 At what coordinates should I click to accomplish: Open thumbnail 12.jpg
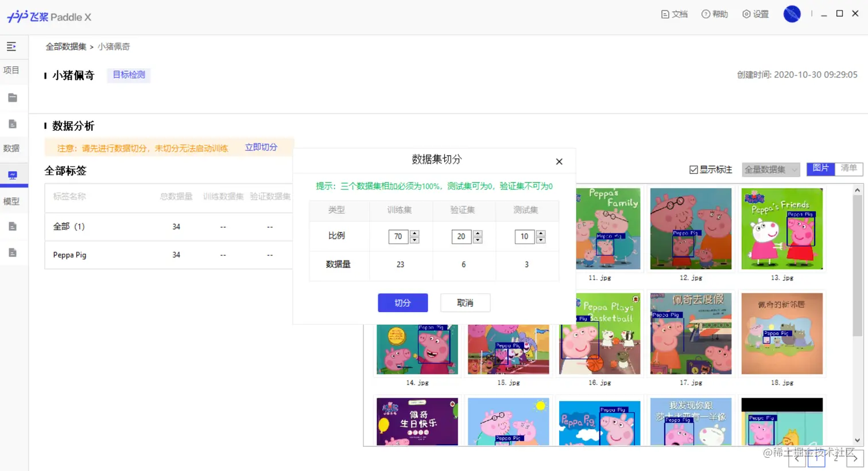coord(691,228)
